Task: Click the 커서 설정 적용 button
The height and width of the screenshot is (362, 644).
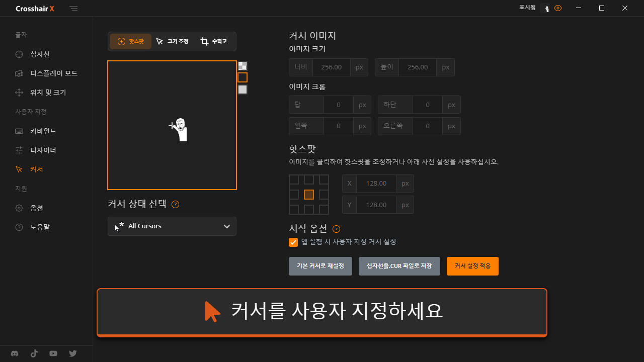Action: [472, 266]
